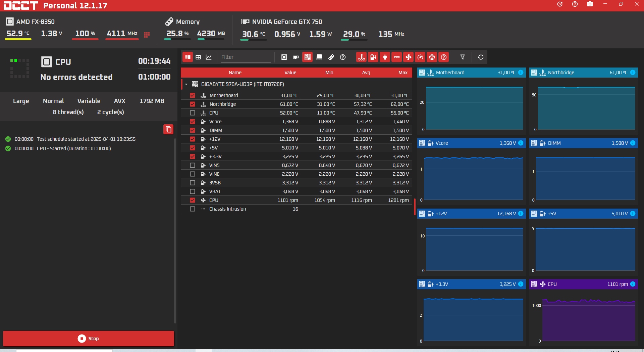Uncheck the Northbridge temperature sensor
The height and width of the screenshot is (352, 644).
coord(193,104)
